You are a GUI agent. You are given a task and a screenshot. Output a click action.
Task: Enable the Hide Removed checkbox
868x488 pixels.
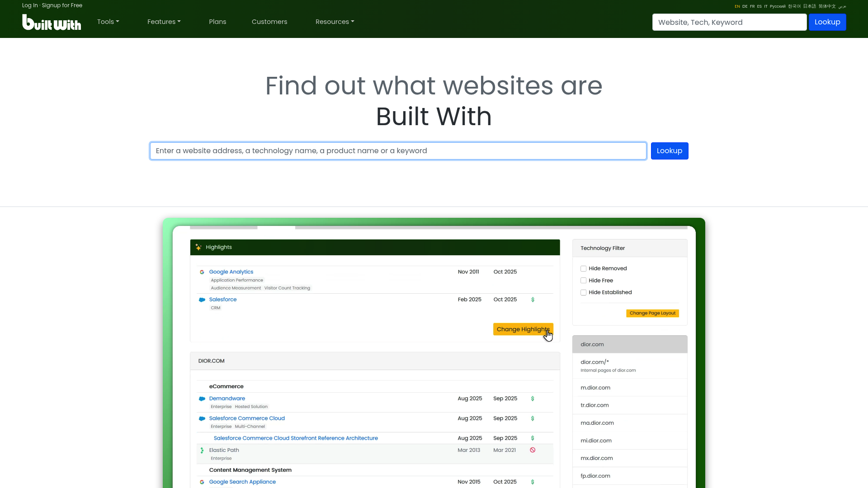[583, 269]
